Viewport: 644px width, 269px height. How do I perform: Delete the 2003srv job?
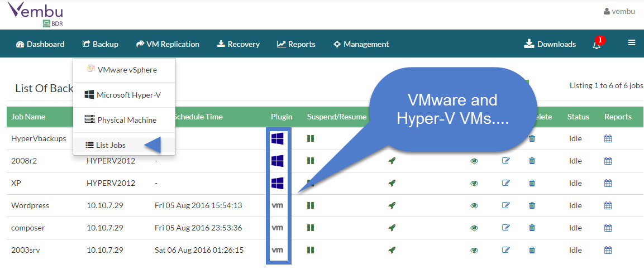(x=532, y=249)
